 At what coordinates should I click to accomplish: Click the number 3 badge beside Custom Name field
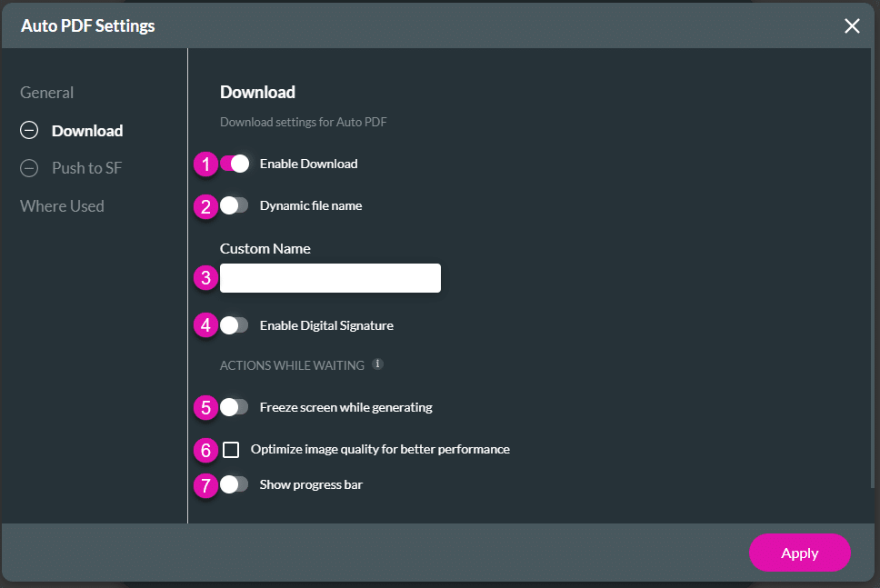click(x=205, y=278)
